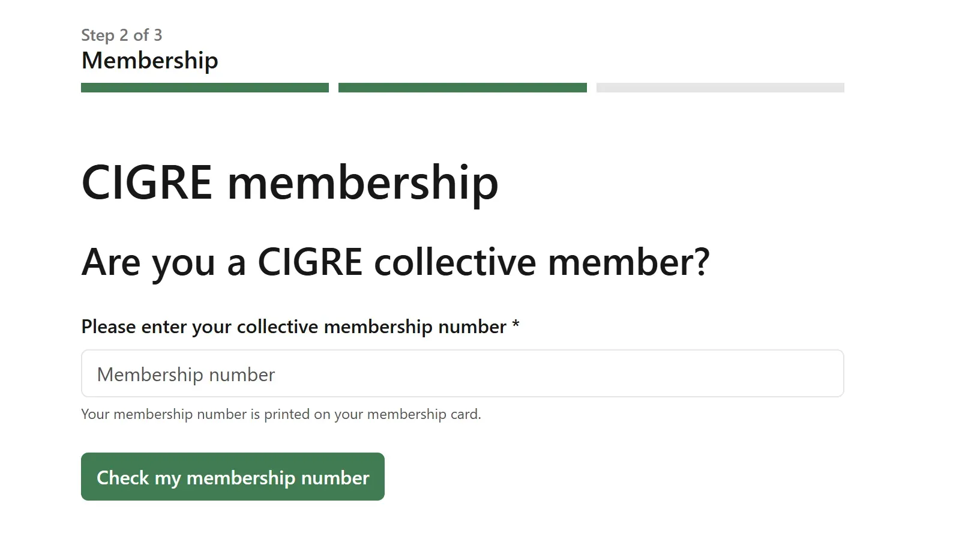Click the words Are you in the question heading
The image size is (980, 551).
[148, 262]
